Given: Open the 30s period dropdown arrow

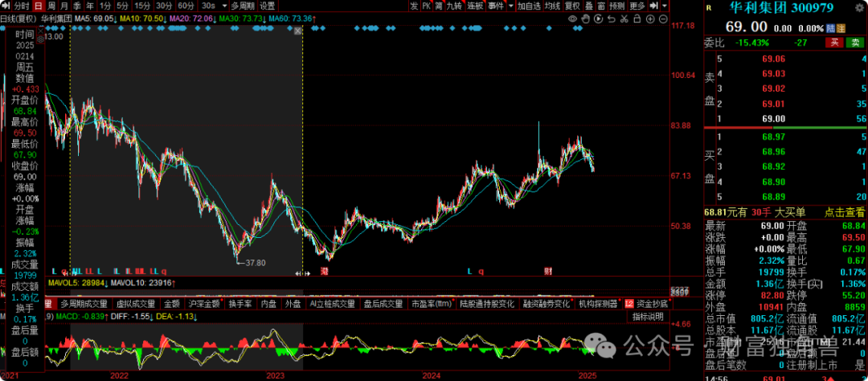Looking at the screenshot, I should pos(223,6).
